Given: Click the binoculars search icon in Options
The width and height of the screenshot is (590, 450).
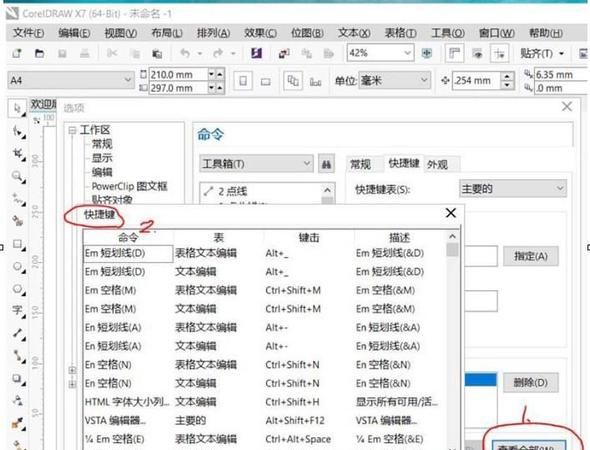Looking at the screenshot, I should coord(326,164).
